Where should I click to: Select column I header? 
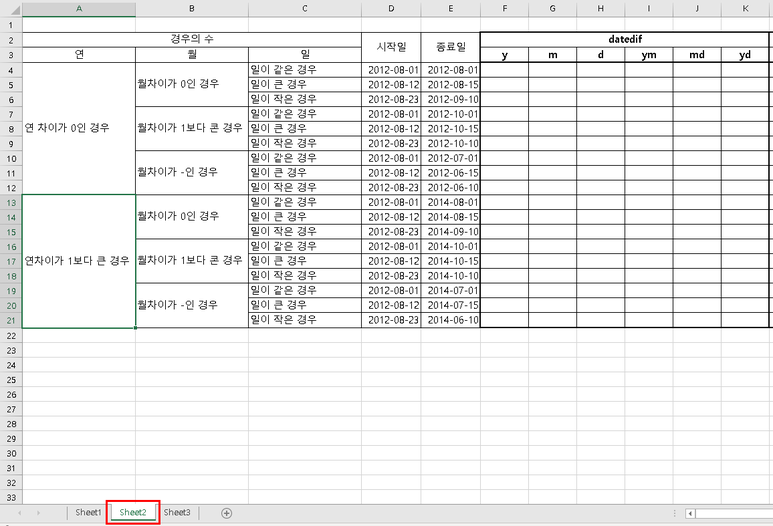pyautogui.click(x=649, y=8)
